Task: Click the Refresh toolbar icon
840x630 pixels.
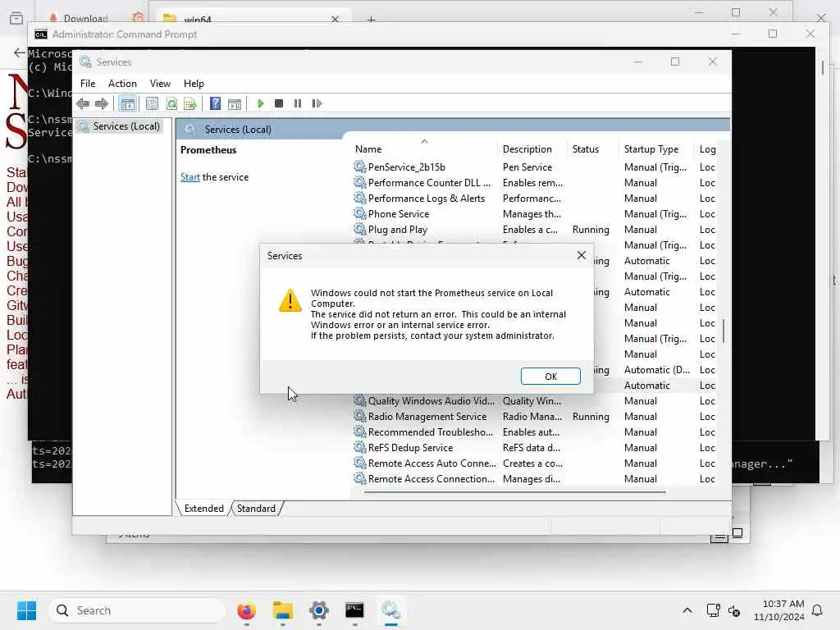Action: tap(171, 103)
